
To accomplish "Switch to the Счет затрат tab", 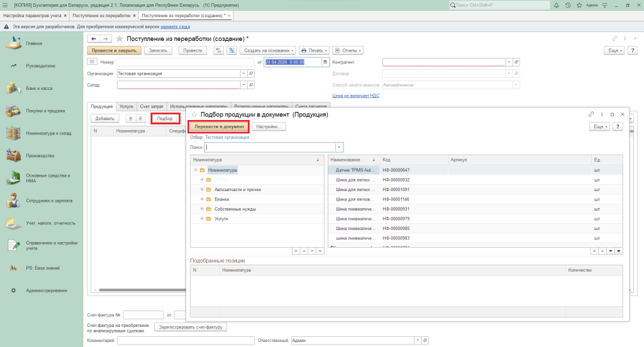I will click(152, 106).
